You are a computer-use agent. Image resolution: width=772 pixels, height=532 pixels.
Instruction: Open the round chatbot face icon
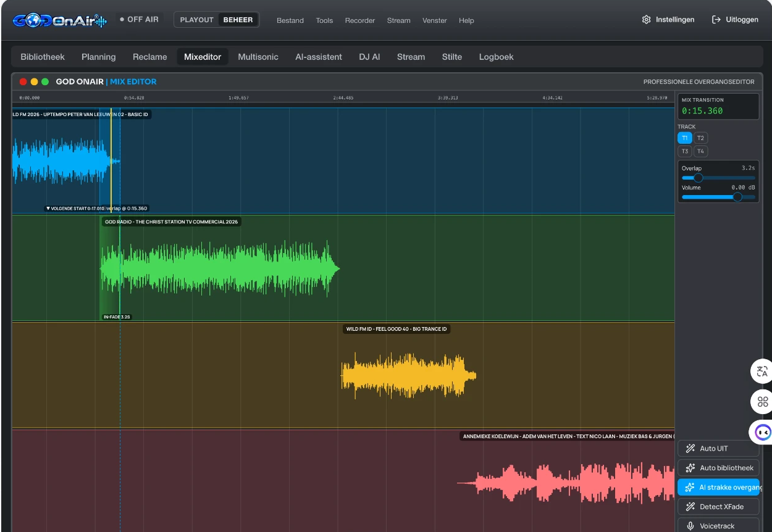pyautogui.click(x=762, y=433)
